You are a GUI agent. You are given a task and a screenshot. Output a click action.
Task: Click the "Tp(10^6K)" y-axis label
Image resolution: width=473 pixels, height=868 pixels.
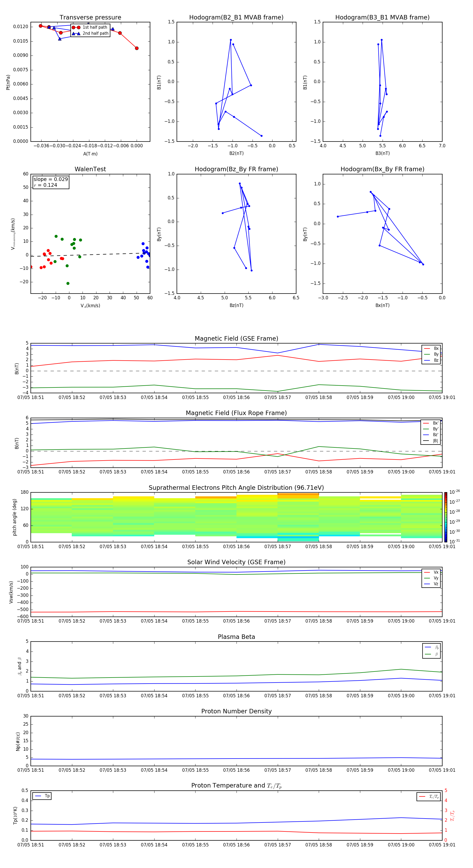(x=15, y=815)
